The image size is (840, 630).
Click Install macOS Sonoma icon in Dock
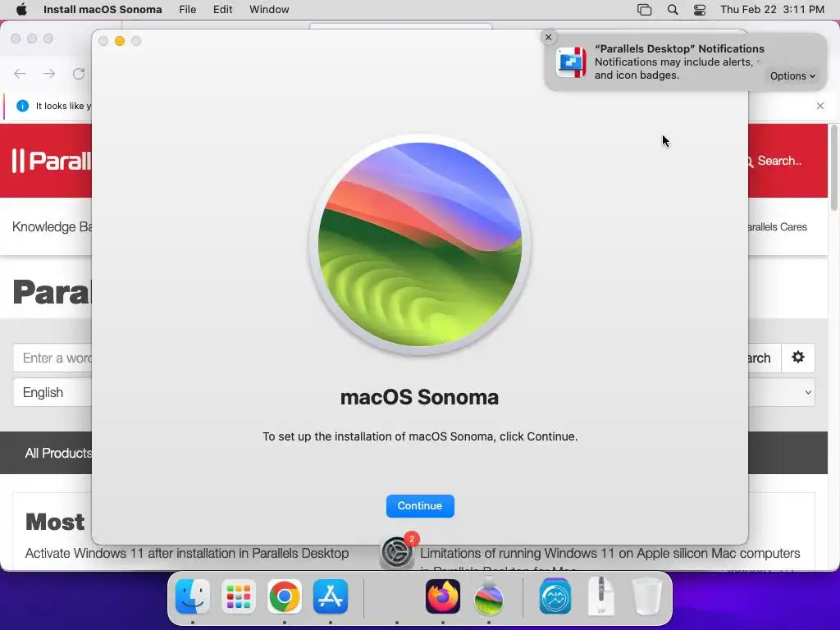click(489, 596)
